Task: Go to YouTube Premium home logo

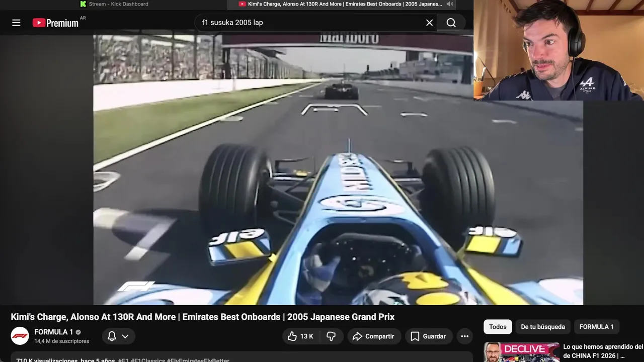Action: [x=55, y=23]
